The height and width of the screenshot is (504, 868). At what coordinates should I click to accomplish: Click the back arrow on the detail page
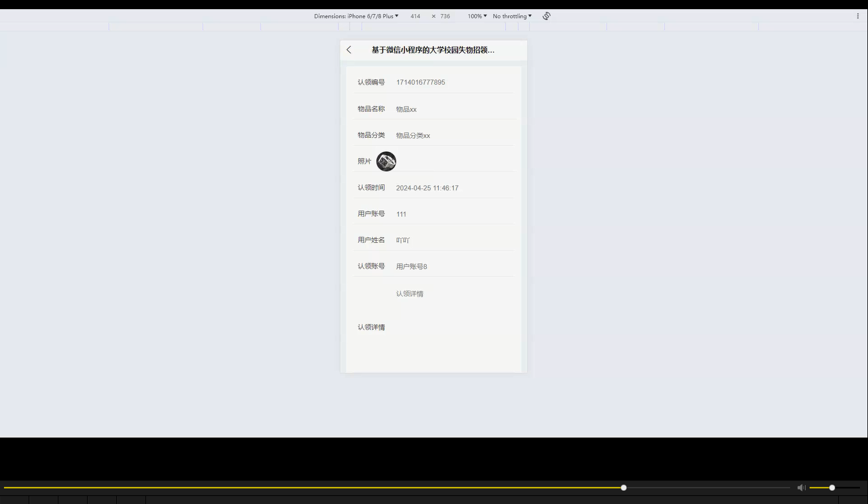pos(349,50)
